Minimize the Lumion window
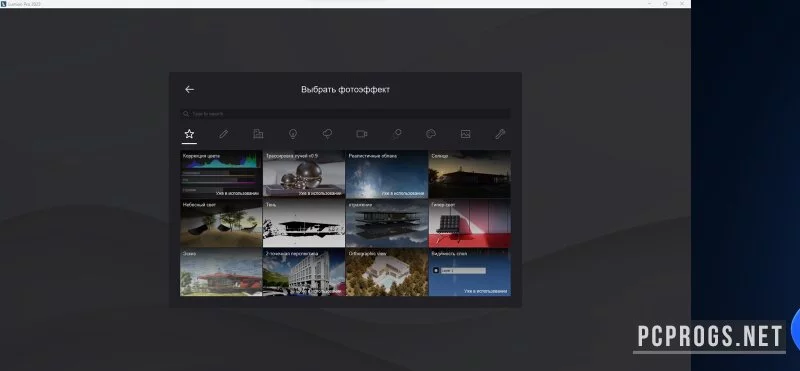 pyautogui.click(x=649, y=4)
